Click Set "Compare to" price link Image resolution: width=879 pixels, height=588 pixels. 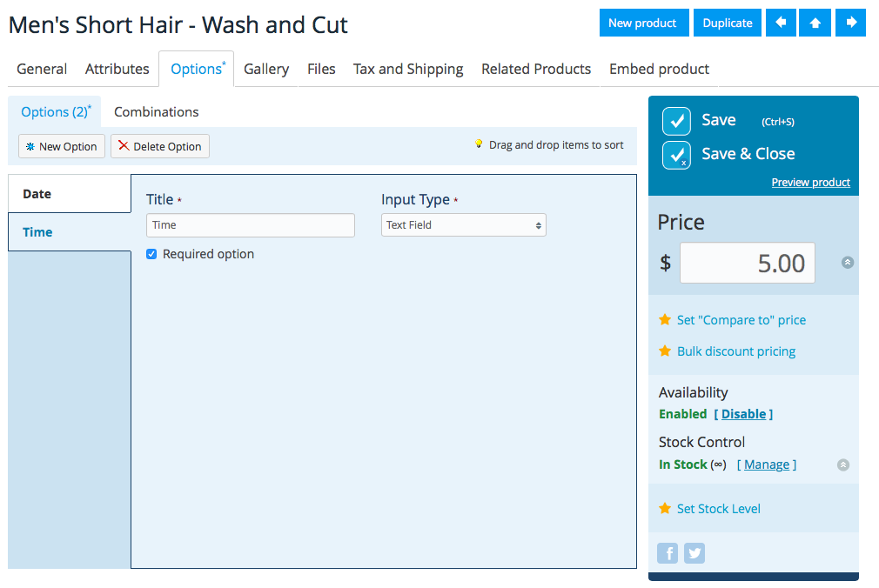pyautogui.click(x=741, y=319)
